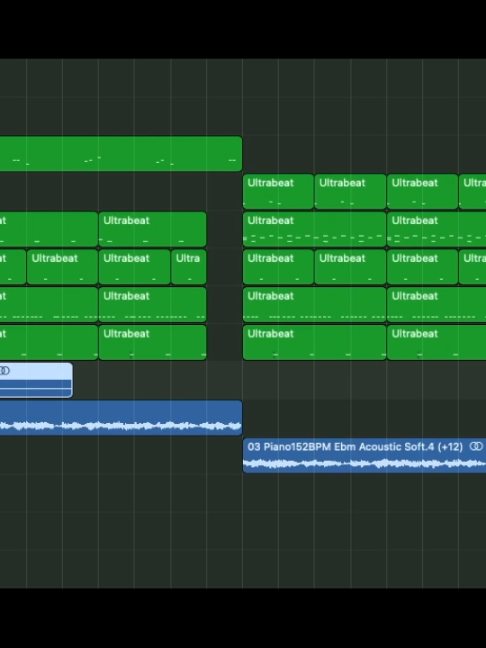This screenshot has height=648, width=486.
Task: Select the long unnamed green MIDI region at top
Action: click(121, 154)
